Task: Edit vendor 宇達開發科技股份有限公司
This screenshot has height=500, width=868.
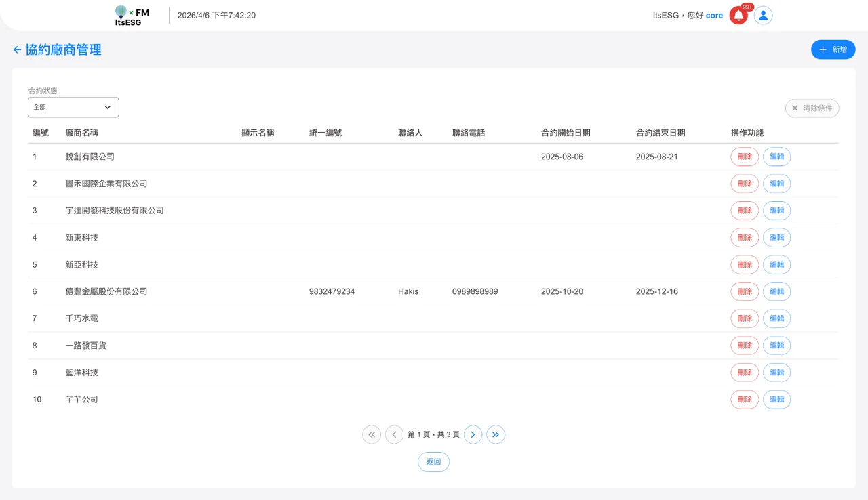Action: coord(777,211)
